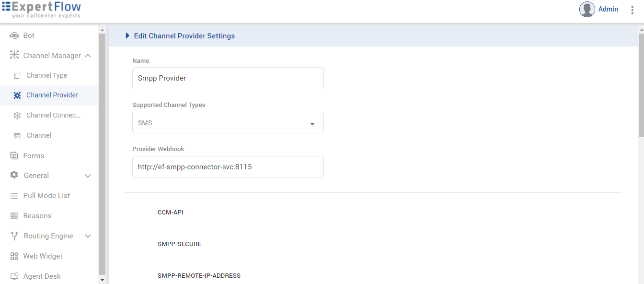Viewport: 644px width, 284px height.
Task: Select the Channel Provider sidebar icon
Action: (x=17, y=95)
